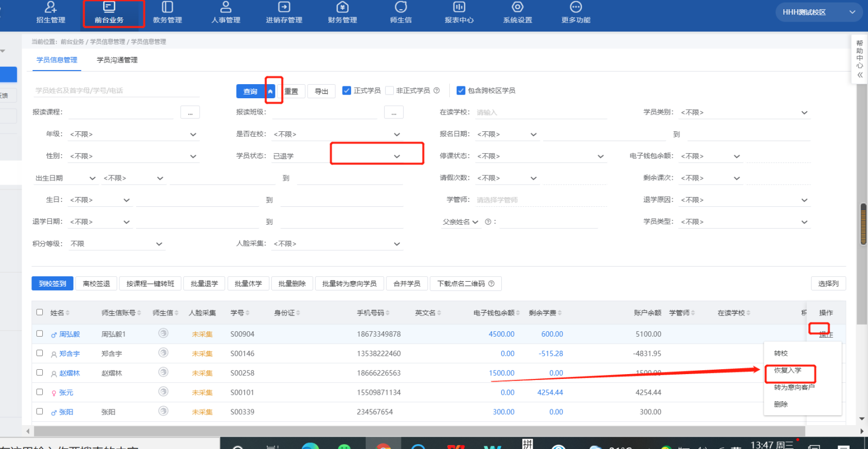Open 报表中心 module icon
Viewport: 868px width, 449px height.
[x=459, y=7]
